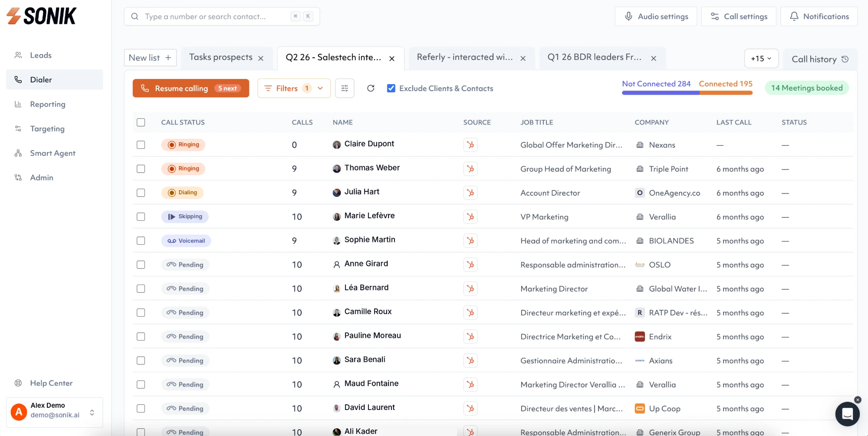Close the Referly list tab
The width and height of the screenshot is (868, 436).
[x=523, y=58]
